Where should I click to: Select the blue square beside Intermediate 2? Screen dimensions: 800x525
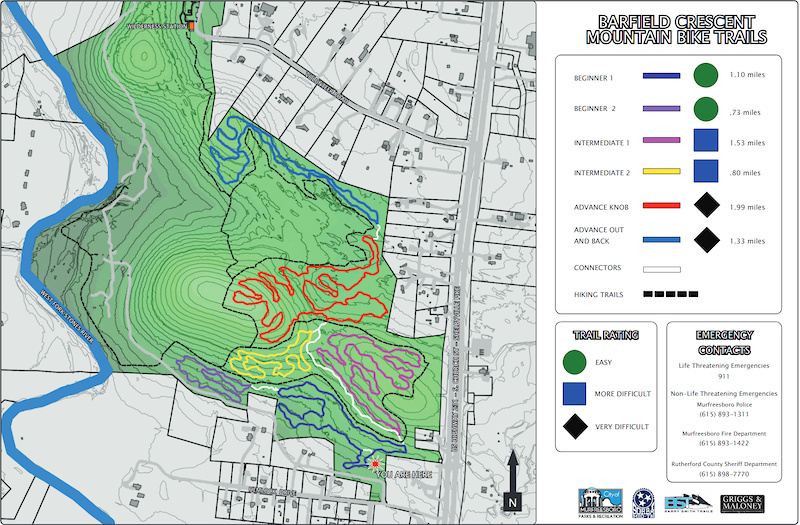(707, 173)
